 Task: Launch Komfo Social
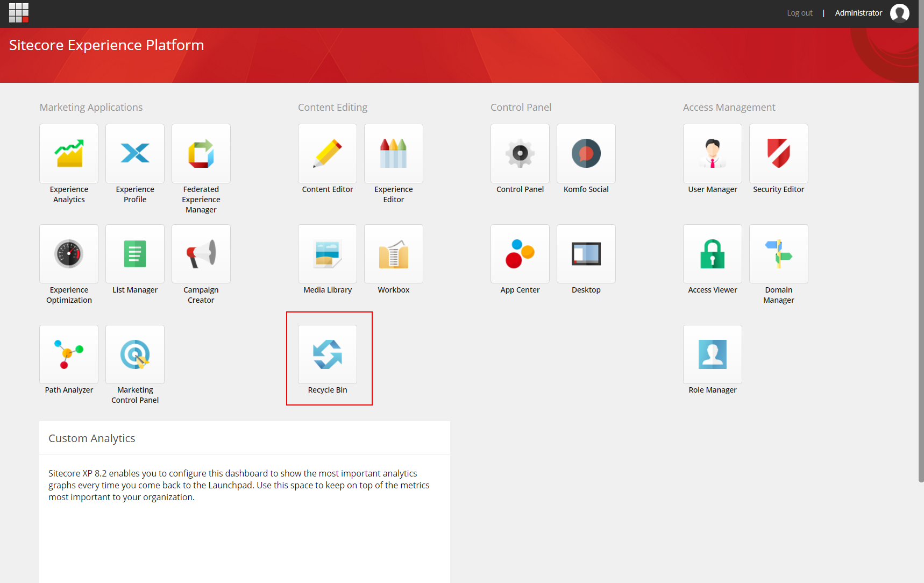click(x=586, y=154)
